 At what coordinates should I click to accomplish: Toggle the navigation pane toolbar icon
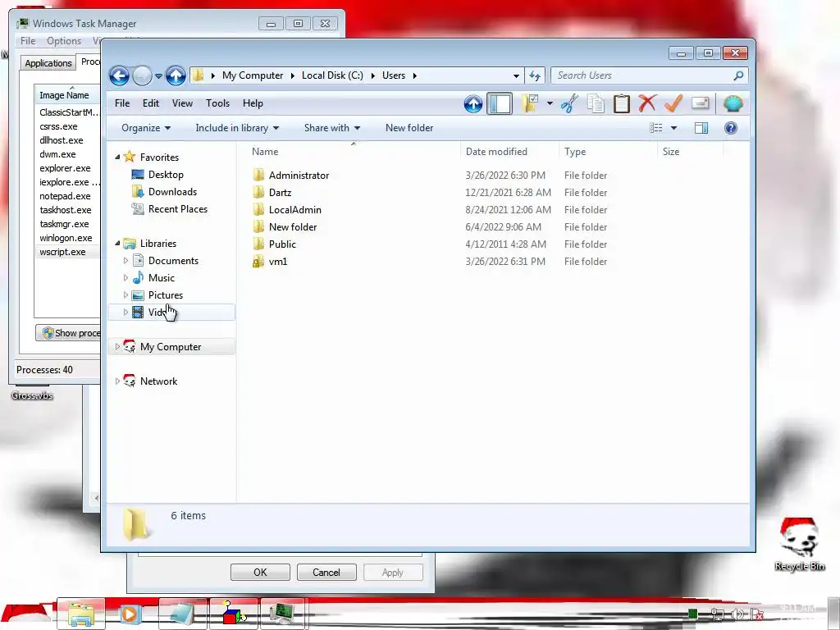[500, 103]
